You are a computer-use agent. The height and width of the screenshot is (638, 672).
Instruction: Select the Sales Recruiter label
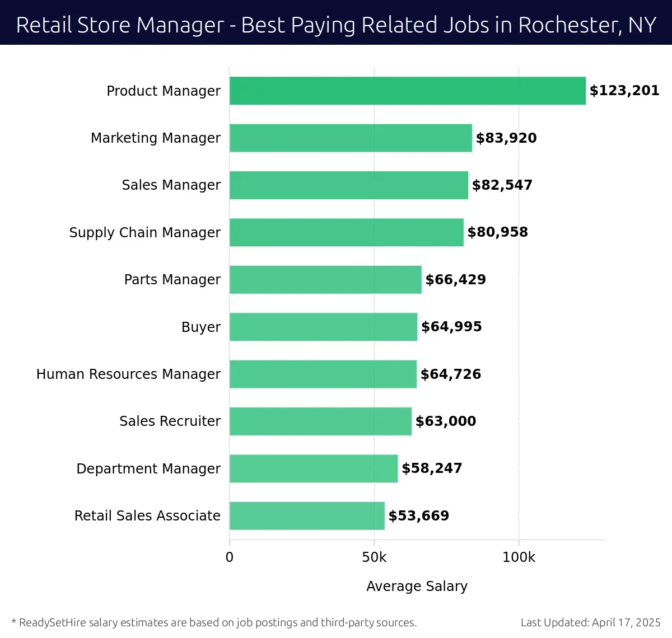coord(170,421)
